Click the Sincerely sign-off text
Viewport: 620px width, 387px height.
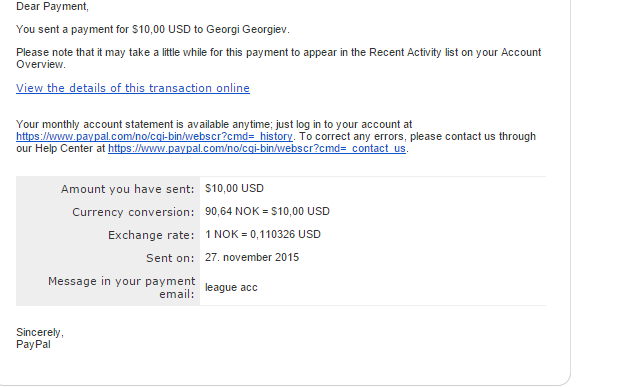[40, 332]
